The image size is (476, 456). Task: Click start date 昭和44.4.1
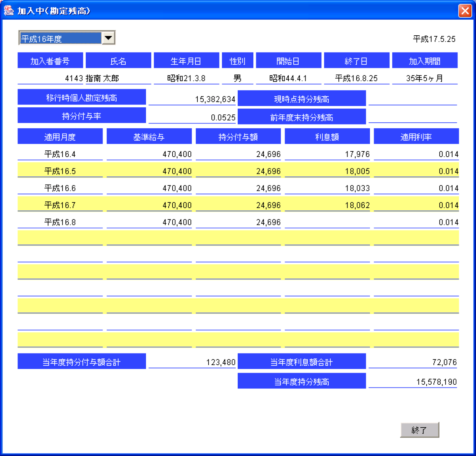(288, 78)
